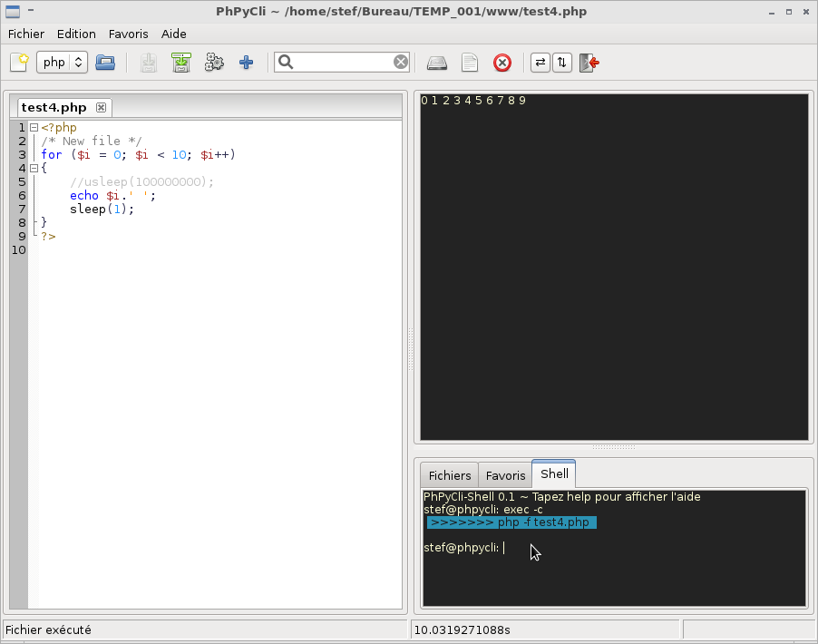
Task: Click the new file icon
Action: pos(18,63)
